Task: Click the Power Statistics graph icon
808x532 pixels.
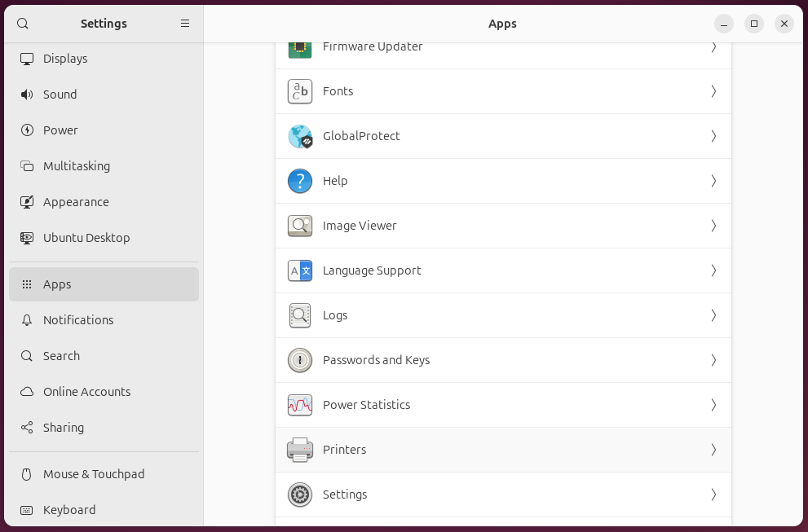Action: pos(300,405)
